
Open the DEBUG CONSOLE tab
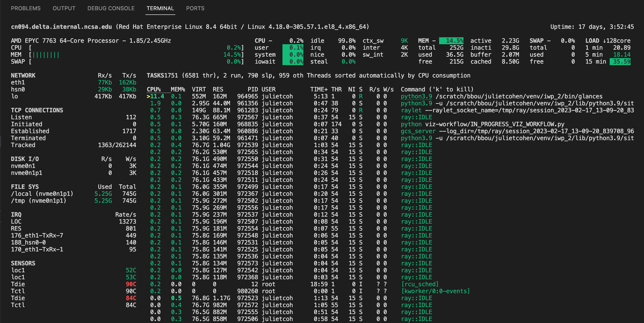[111, 8]
